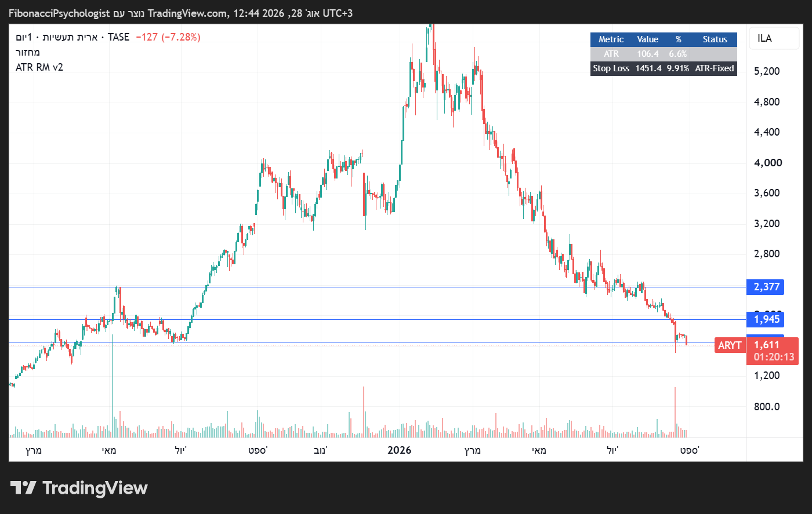Screen dimensions: 812x514
Task: Select the Stop Loss row label
Action: tap(611, 68)
